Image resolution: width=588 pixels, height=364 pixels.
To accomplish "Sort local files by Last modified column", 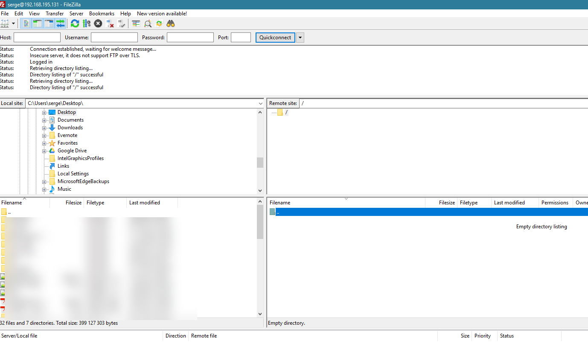I will [152, 203].
